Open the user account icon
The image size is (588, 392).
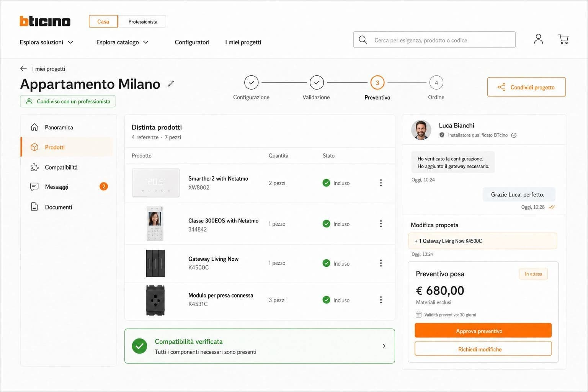pyautogui.click(x=538, y=39)
